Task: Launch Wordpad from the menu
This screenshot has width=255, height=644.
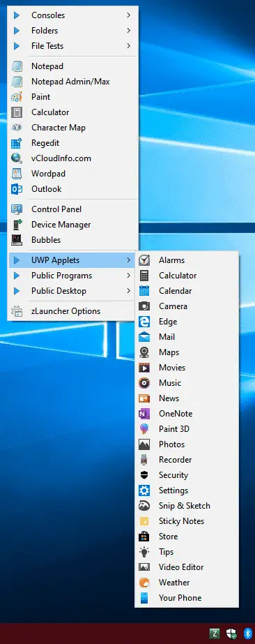Action: tap(72, 174)
